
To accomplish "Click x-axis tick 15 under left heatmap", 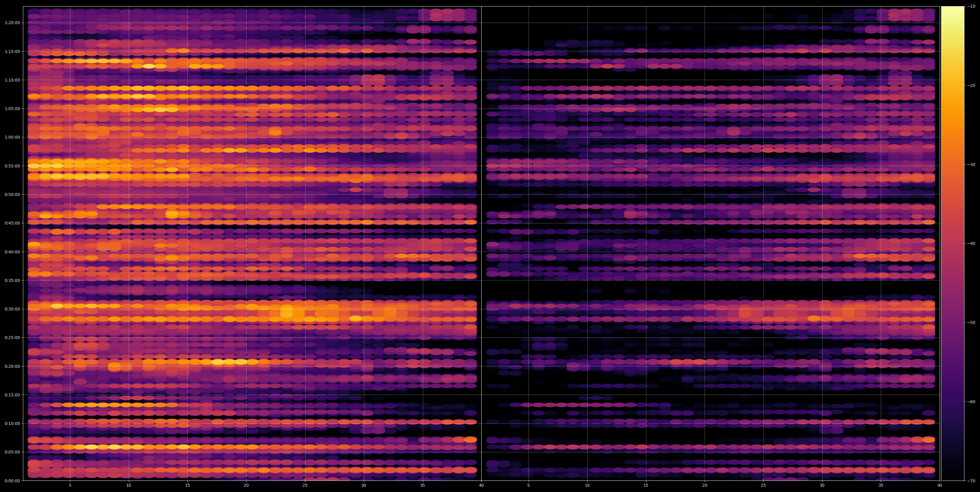I will (x=187, y=486).
